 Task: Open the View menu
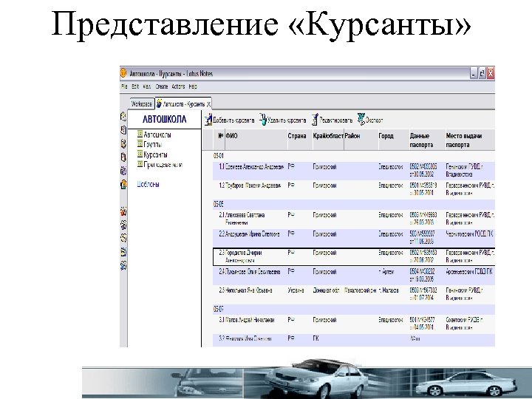(146, 86)
